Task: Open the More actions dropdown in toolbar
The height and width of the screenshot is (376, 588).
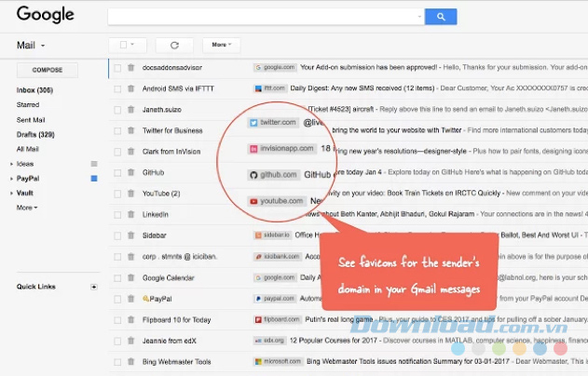Action: 221,45
